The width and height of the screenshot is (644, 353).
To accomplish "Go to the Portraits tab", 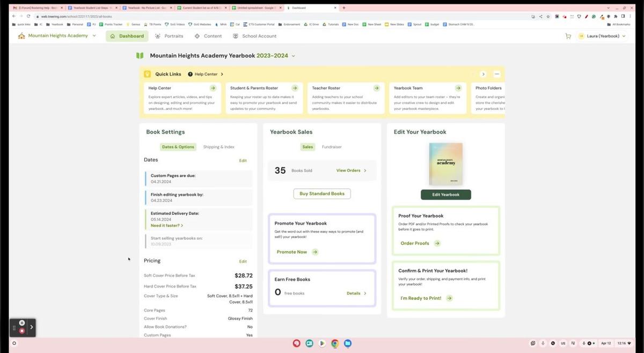I will [x=169, y=36].
